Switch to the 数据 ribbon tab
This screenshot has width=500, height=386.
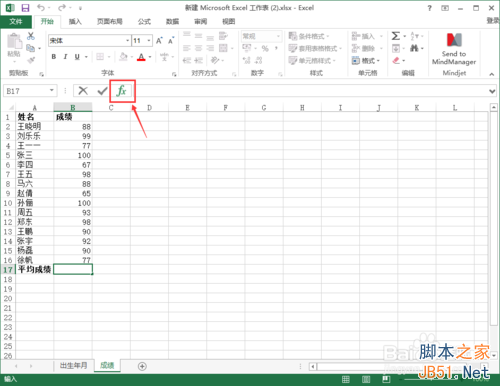pyautogui.click(x=172, y=22)
